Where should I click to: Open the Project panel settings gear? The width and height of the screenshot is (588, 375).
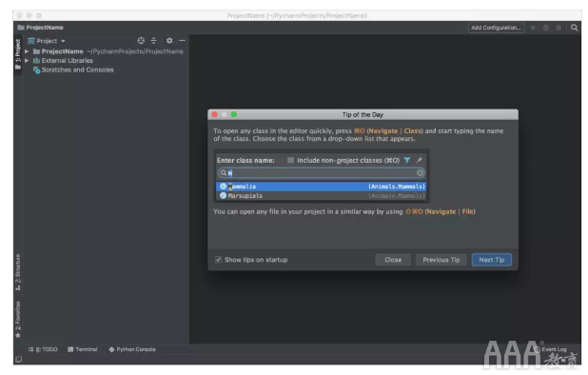pyautogui.click(x=169, y=41)
